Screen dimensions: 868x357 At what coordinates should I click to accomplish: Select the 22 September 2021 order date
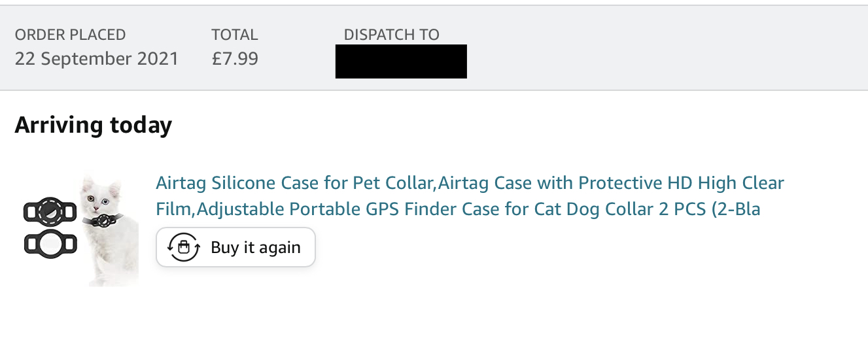point(97,59)
